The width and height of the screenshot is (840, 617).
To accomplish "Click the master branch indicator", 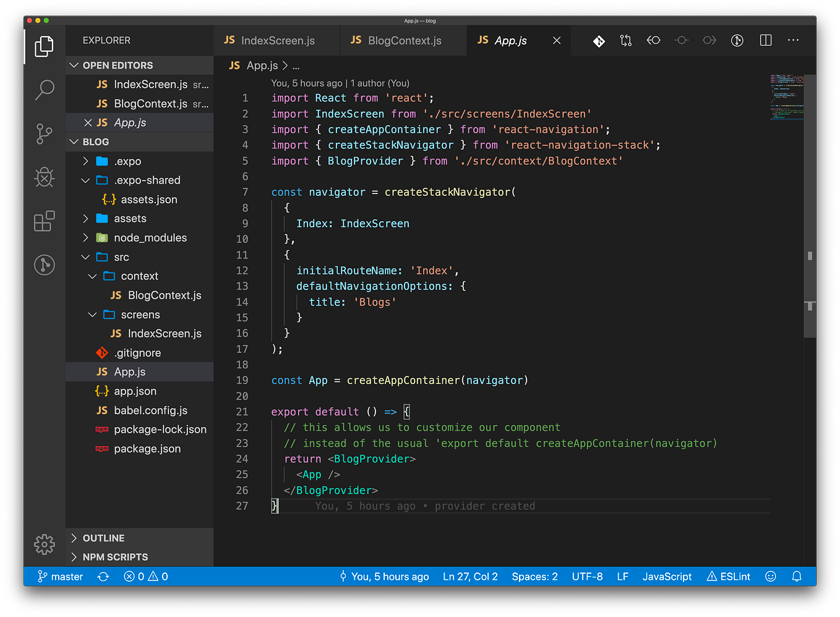I will pos(60,576).
